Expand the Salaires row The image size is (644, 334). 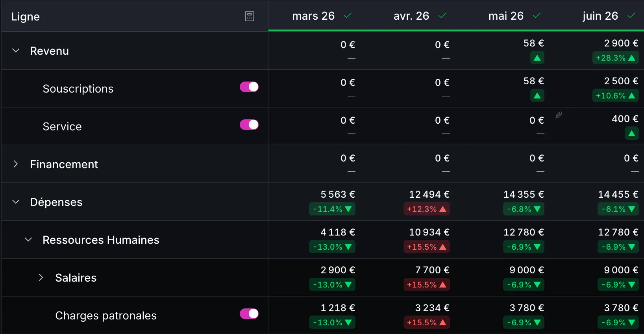pyautogui.click(x=41, y=277)
